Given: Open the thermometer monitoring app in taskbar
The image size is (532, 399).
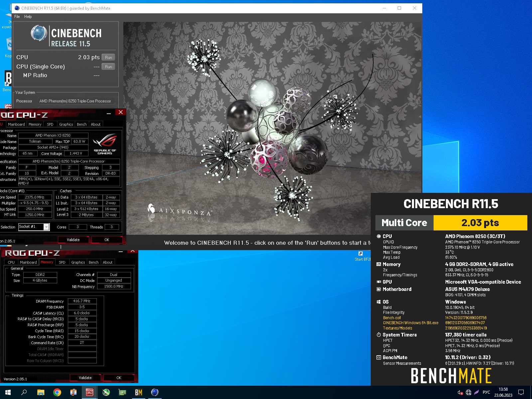Looking at the screenshot, I should [x=73, y=392].
